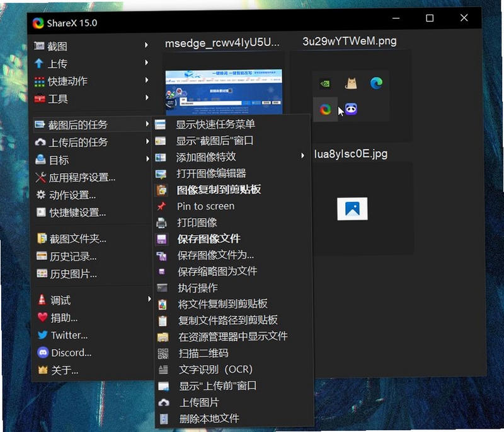Click the 历史图片 gallery icon
Viewport: 504px width, 432px height.
pyautogui.click(x=42, y=274)
